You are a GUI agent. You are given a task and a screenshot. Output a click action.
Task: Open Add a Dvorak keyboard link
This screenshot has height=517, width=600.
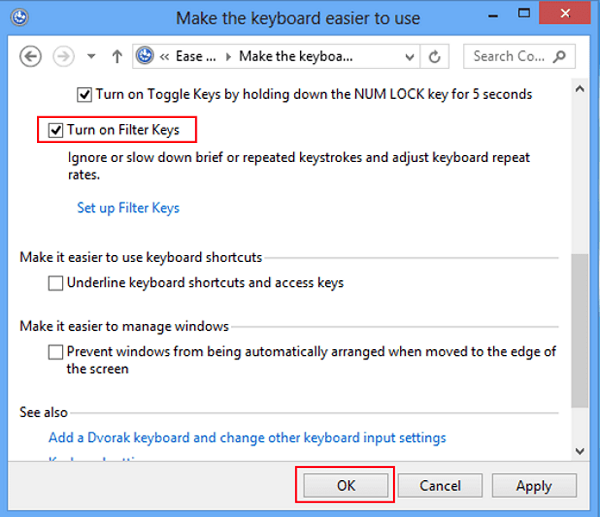pos(247,438)
